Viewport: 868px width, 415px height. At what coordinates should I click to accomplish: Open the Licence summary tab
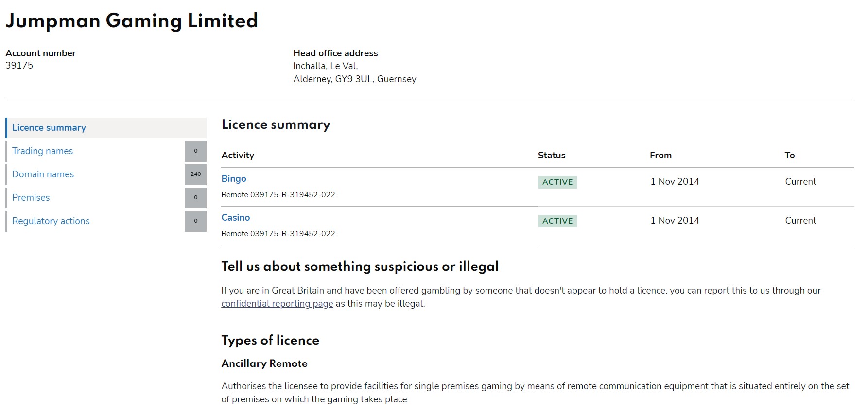(x=106, y=128)
